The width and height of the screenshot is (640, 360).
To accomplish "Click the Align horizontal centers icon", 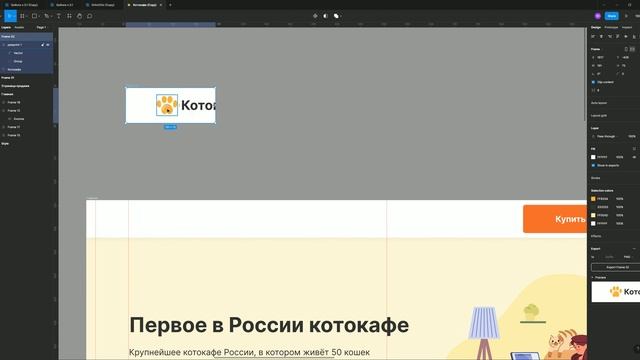I will click(x=601, y=37).
